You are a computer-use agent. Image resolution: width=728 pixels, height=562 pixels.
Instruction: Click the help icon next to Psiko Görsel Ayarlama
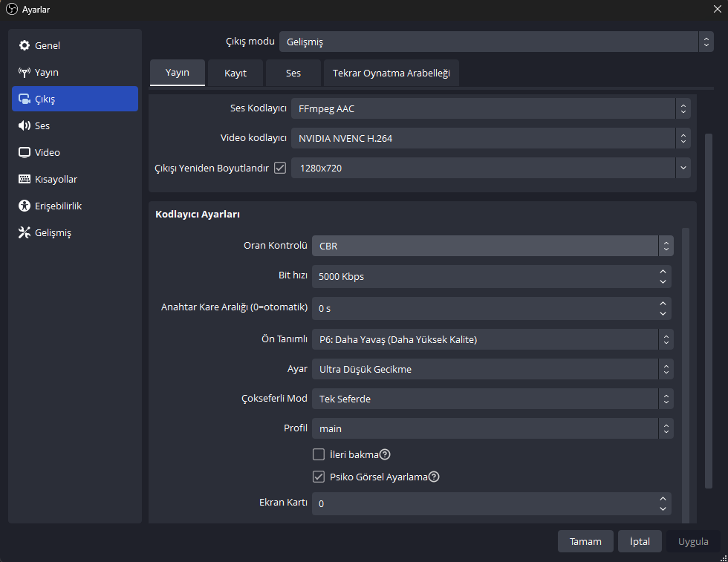[434, 477]
